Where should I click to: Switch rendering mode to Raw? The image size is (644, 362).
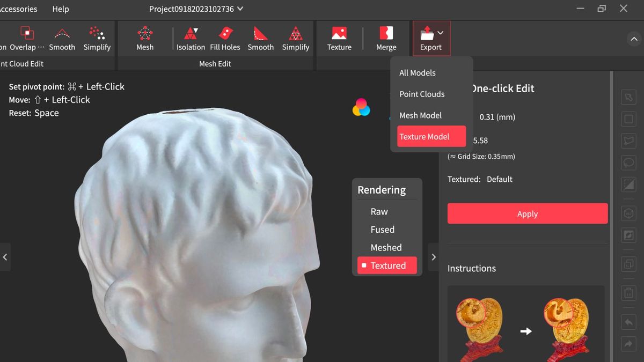[x=379, y=211]
